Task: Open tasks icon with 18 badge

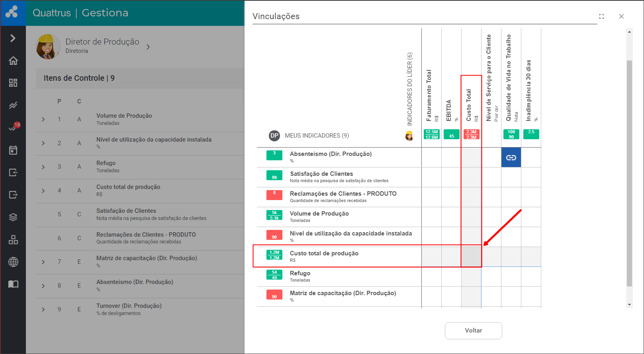Action: pos(13,128)
